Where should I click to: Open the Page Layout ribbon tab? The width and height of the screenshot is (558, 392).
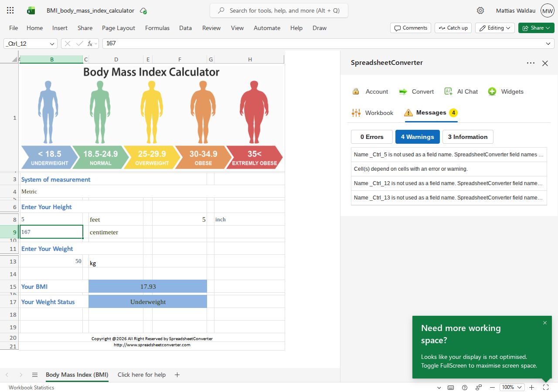tap(119, 28)
